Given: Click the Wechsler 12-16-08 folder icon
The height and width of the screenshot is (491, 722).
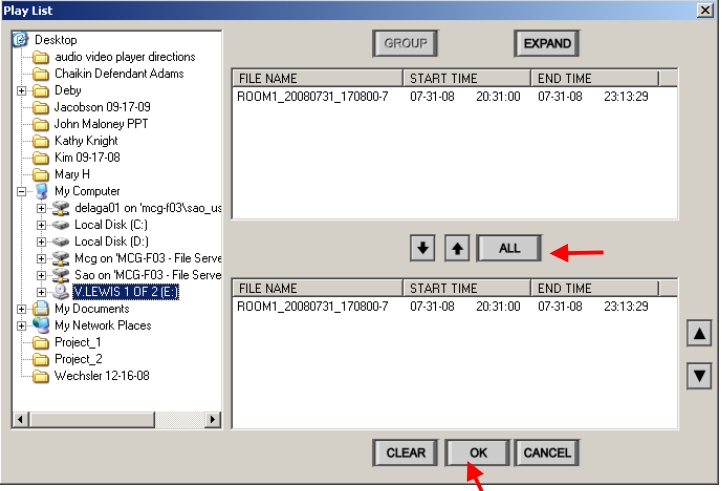Looking at the screenshot, I should pos(41,376).
